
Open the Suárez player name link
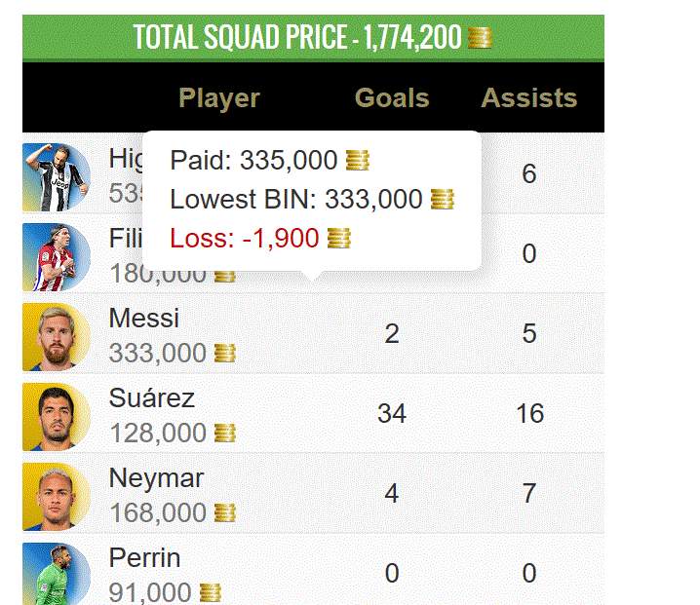click(152, 398)
